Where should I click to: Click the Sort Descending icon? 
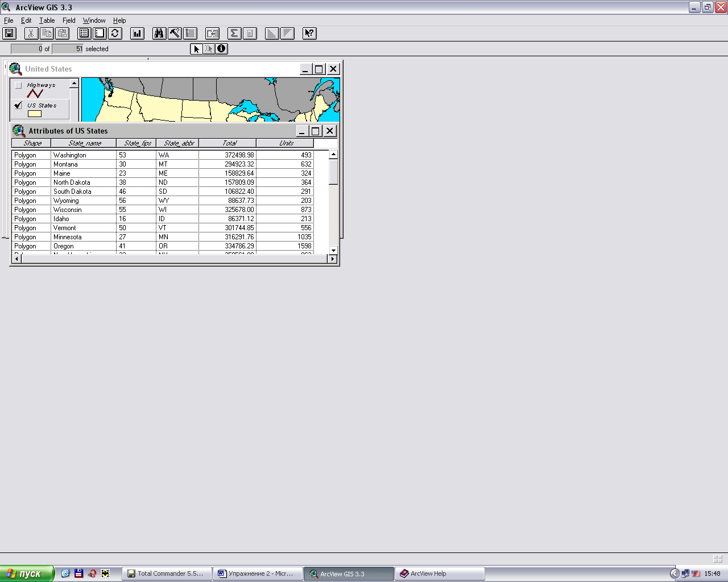click(x=287, y=33)
